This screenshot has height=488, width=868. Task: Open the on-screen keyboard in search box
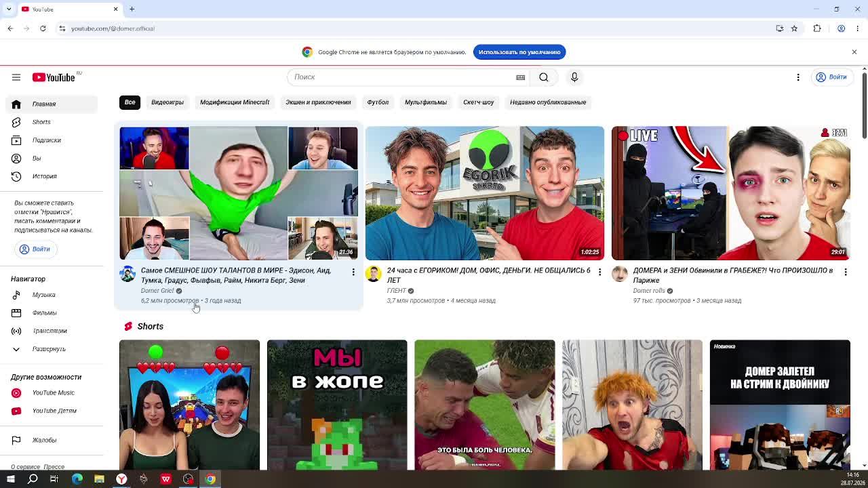coord(520,77)
